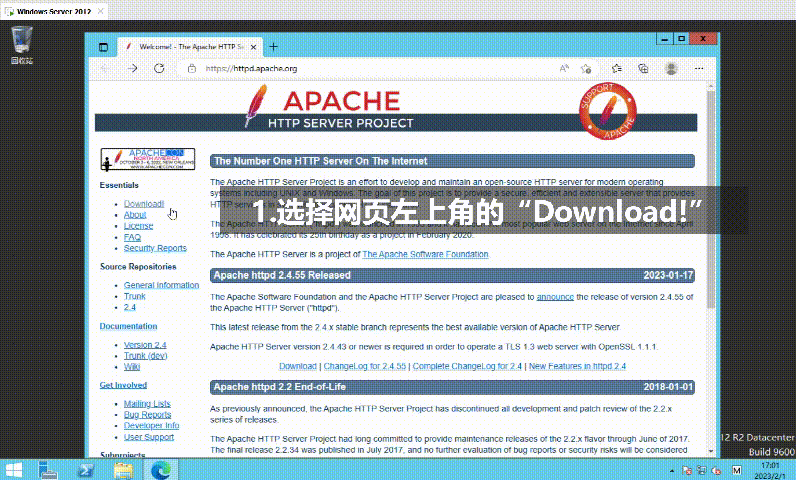The width and height of the screenshot is (796, 480).
Task: Open the Edge Settings and more menu
Action: (x=699, y=68)
